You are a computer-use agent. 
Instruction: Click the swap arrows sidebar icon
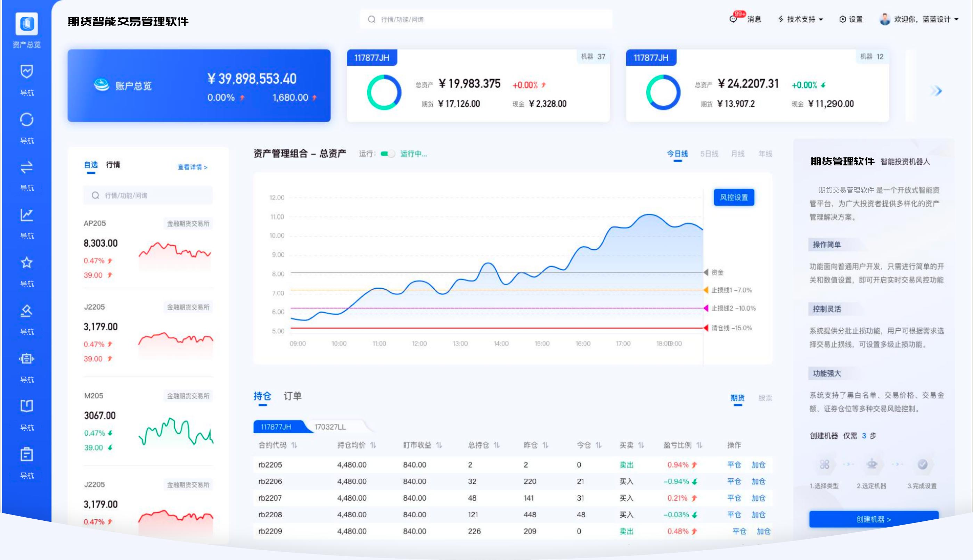point(26,167)
